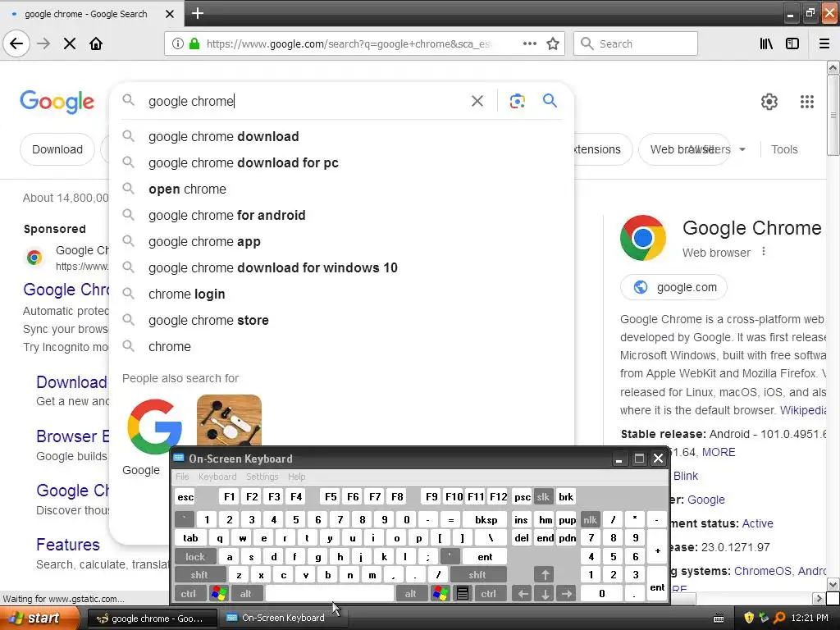Viewport: 840px width, 630px height.
Task: Stop loading the page with X button
Action: pos(70,43)
